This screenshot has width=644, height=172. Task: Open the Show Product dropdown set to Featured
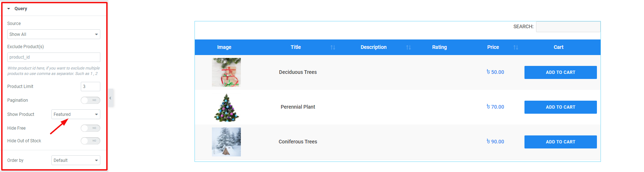tap(76, 114)
